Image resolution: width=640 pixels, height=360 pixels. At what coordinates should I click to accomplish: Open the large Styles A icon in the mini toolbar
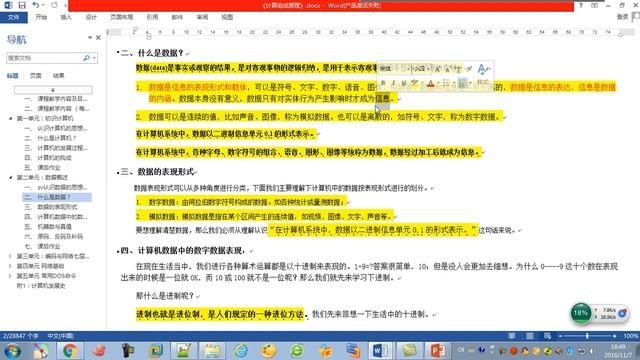pyautogui.click(x=483, y=69)
